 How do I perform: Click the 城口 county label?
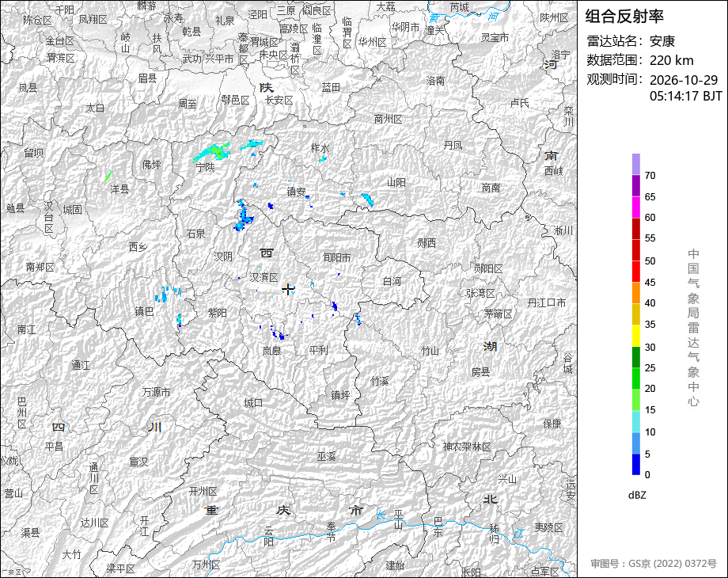pos(253,403)
